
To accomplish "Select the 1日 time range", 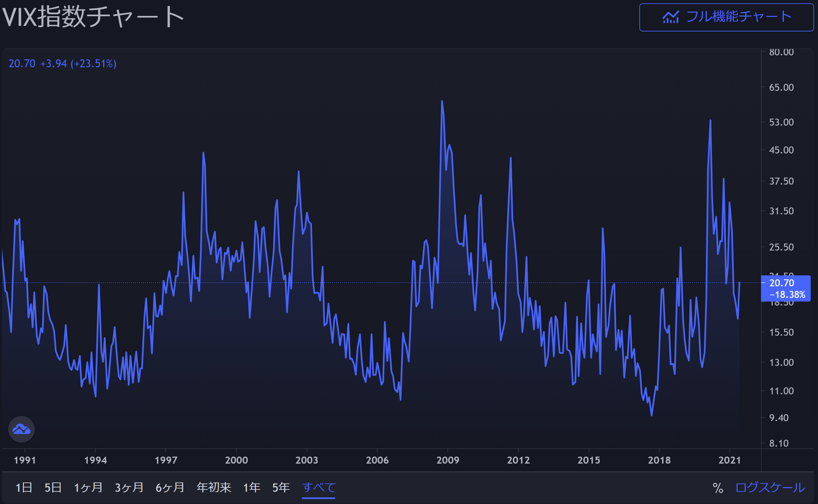I will click(24, 487).
